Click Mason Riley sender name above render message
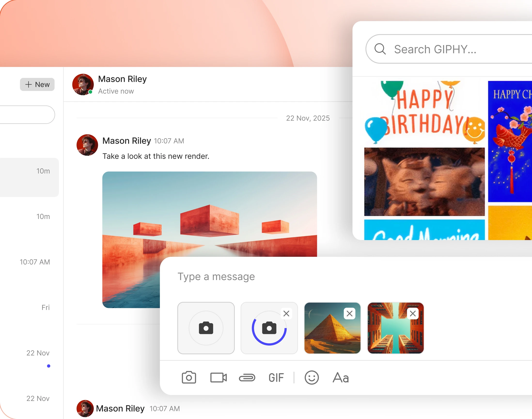The height and width of the screenshot is (419, 532). (x=126, y=141)
